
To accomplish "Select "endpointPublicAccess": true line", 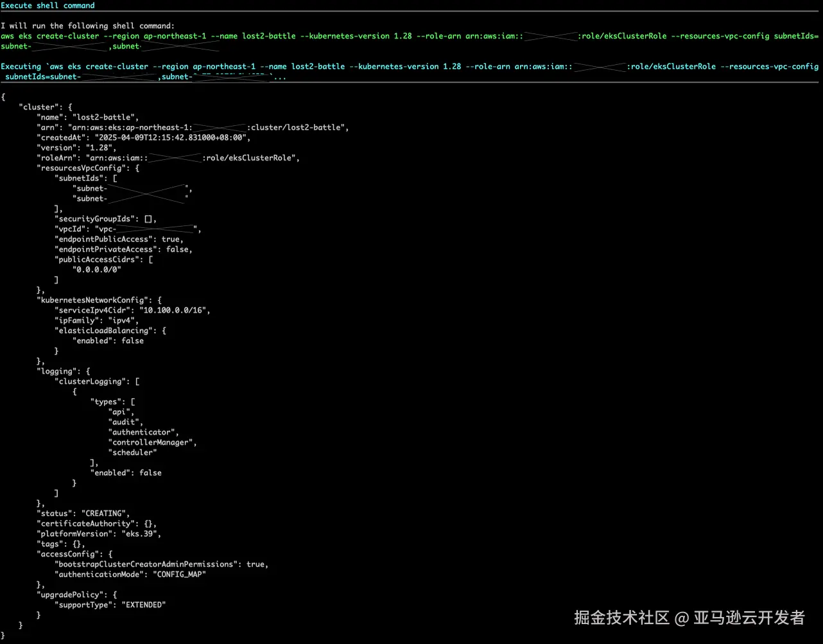I will [x=119, y=239].
